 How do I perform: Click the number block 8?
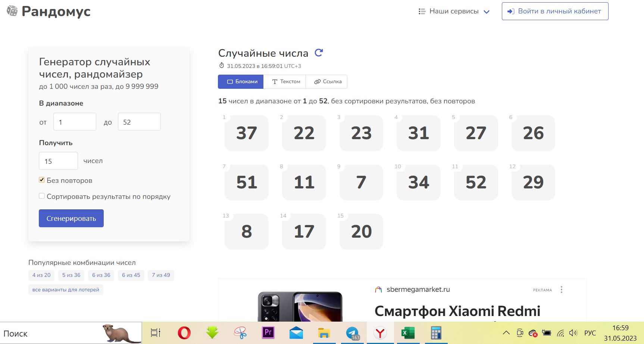tap(247, 232)
